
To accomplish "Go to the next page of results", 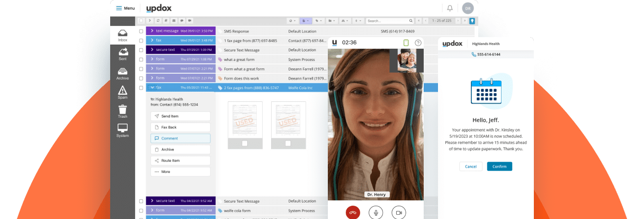I will (458, 21).
